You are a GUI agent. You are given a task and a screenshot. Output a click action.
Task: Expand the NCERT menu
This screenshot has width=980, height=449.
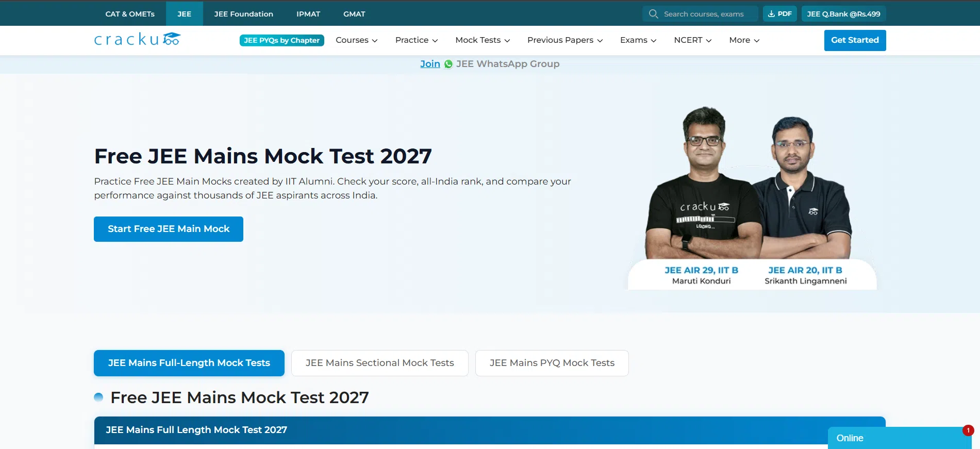[693, 40]
